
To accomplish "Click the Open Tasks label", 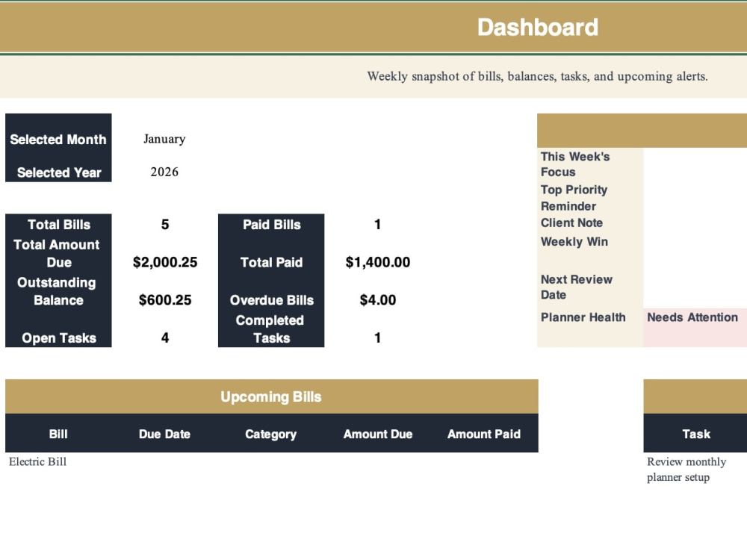I will [58, 337].
